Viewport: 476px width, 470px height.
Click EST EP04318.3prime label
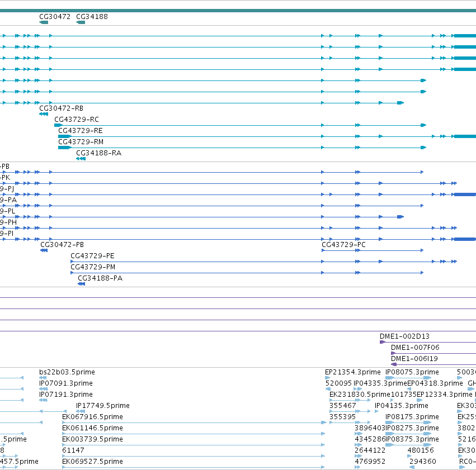(x=435, y=383)
